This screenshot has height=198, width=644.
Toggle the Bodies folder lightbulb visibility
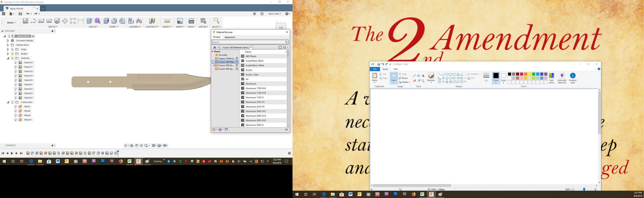(12, 54)
